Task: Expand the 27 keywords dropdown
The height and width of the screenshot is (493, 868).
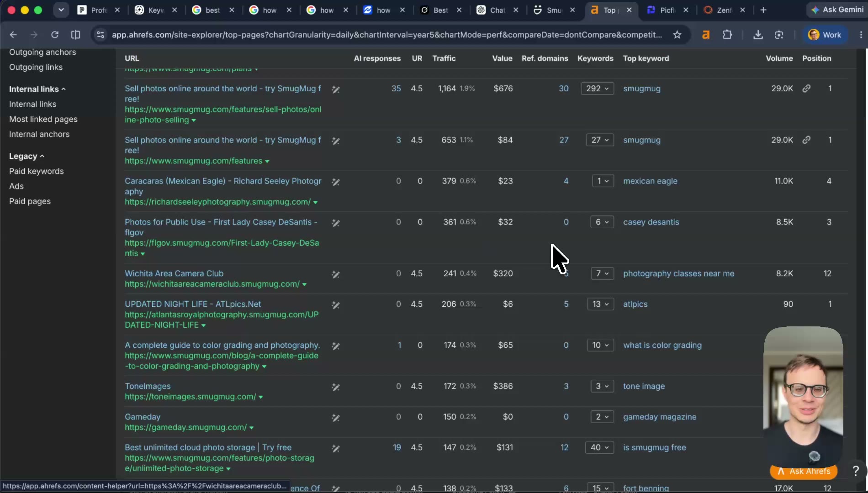Action: [x=600, y=140]
